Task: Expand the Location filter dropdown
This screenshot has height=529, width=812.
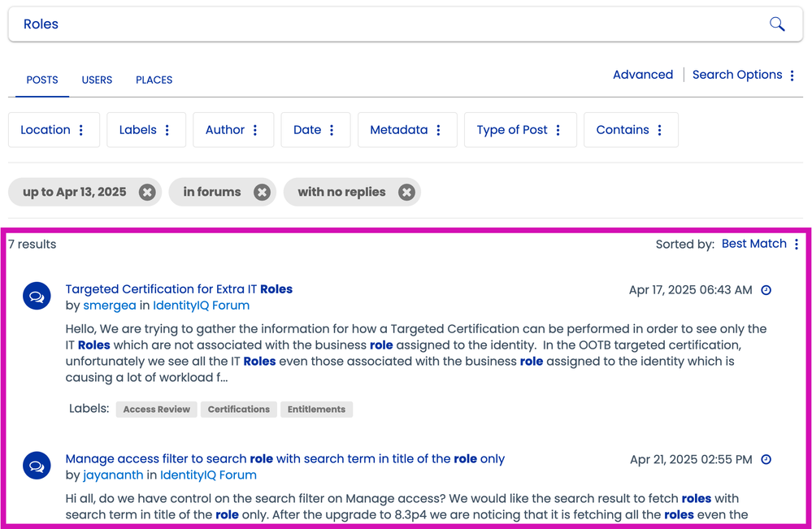Action: point(54,130)
